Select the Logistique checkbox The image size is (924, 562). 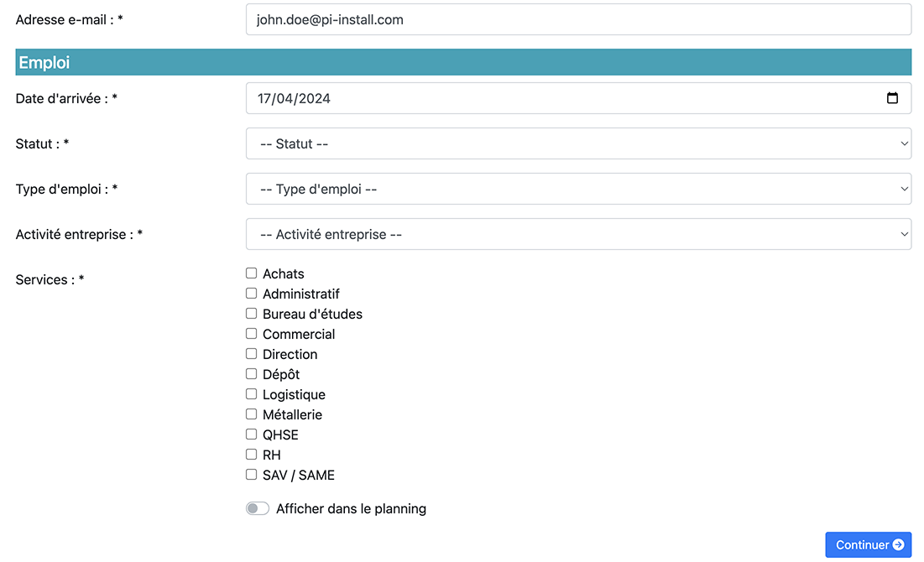click(252, 394)
